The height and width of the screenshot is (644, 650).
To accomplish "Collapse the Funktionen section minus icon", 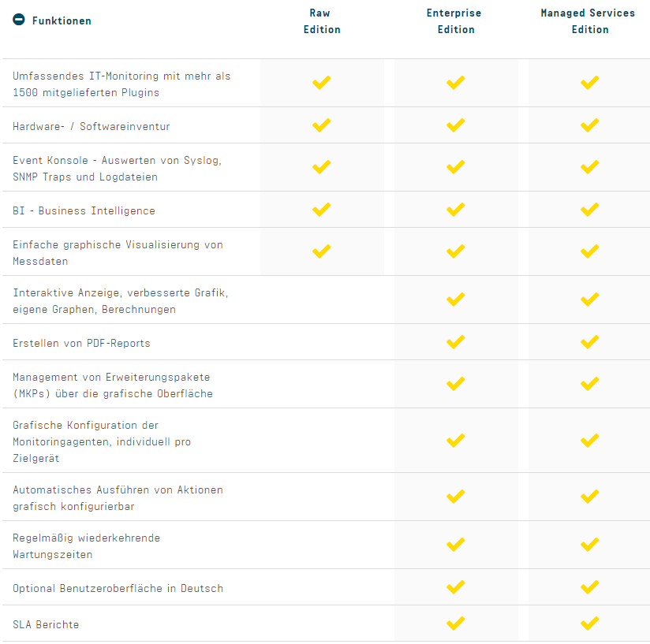I will pyautogui.click(x=19, y=20).
